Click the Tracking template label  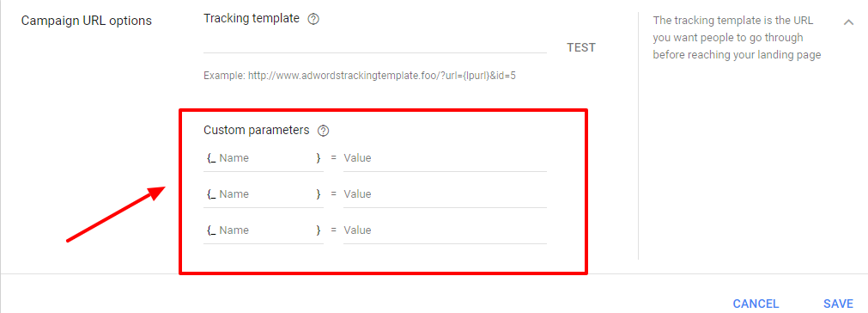coord(252,19)
